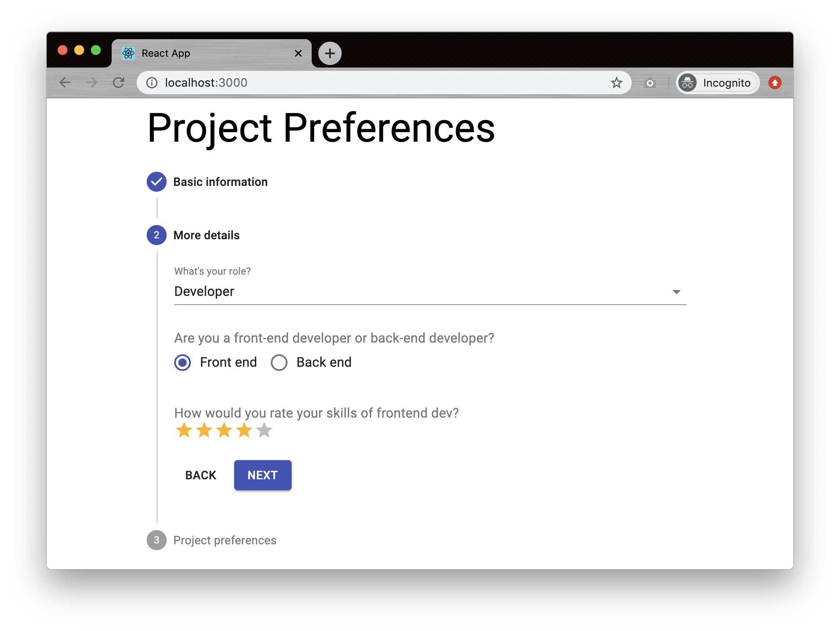Click the Basic information completed step
This screenshot has width=840, height=631.
coord(220,182)
